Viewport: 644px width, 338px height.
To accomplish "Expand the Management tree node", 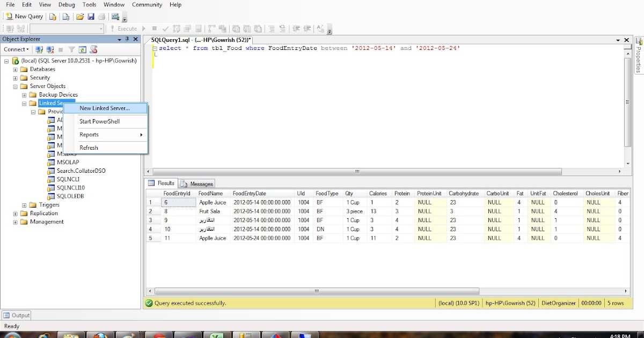I will point(16,222).
